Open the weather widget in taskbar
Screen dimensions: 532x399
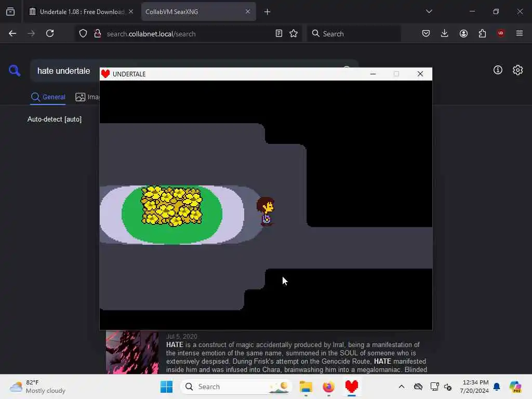point(37,387)
